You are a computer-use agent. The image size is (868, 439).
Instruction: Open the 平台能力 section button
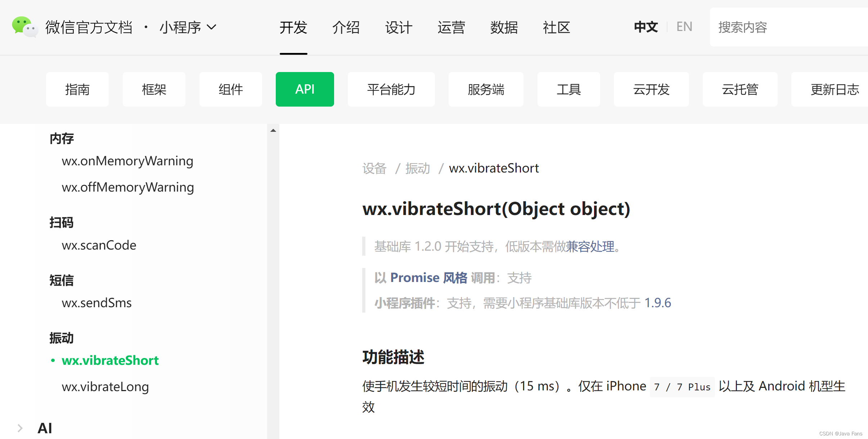(391, 89)
